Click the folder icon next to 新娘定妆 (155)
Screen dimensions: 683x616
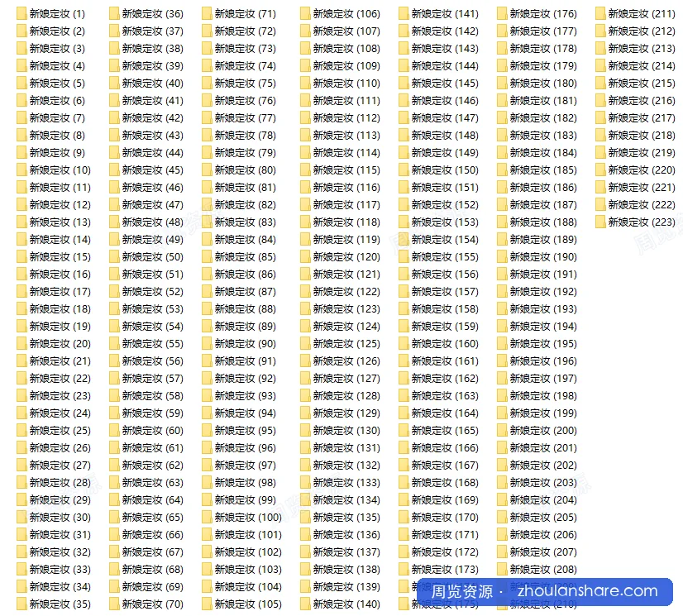404,256
